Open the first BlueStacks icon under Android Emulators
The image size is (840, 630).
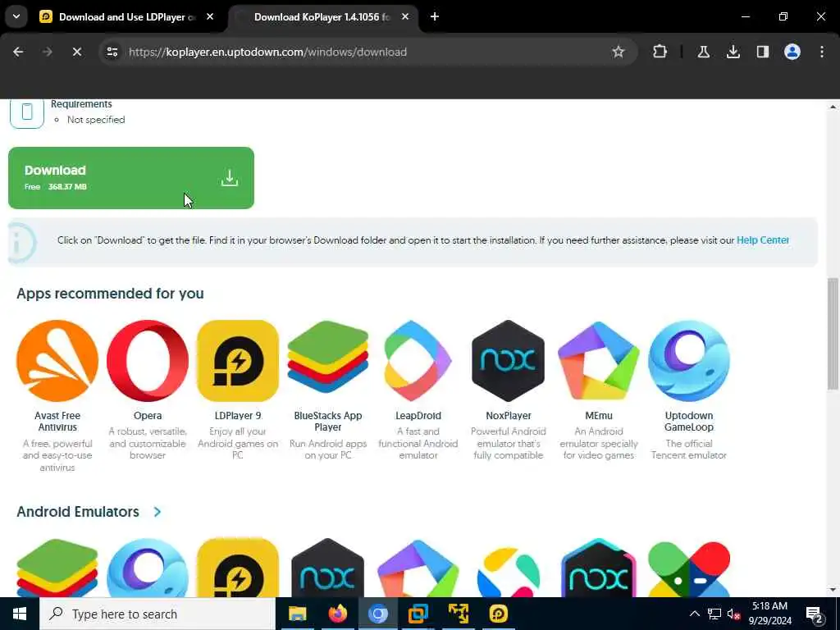(x=57, y=568)
